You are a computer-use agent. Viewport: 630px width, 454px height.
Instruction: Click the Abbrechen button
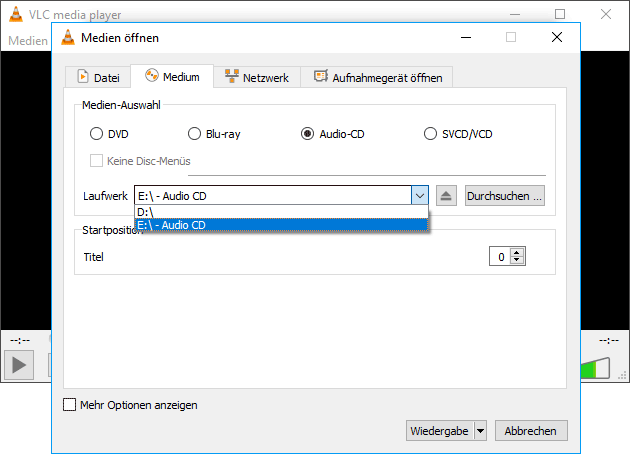(x=531, y=431)
